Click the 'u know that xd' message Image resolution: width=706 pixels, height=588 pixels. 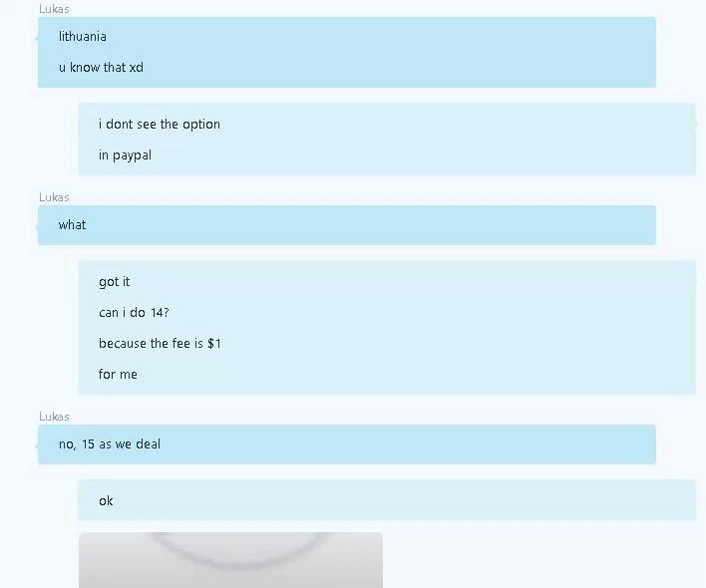[101, 67]
